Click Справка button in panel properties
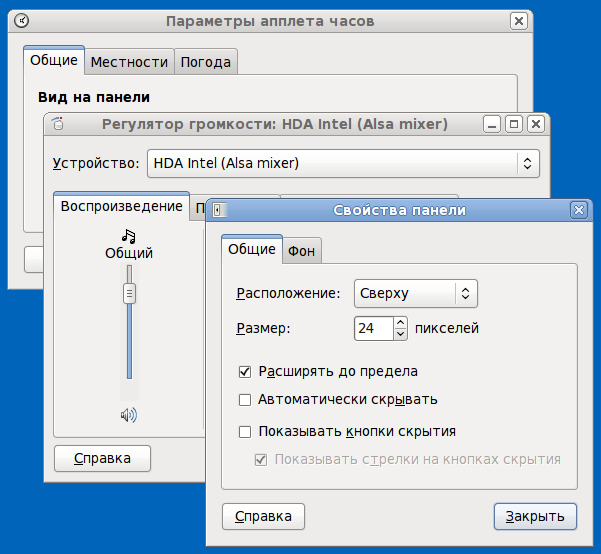The height and width of the screenshot is (554, 601). click(263, 516)
